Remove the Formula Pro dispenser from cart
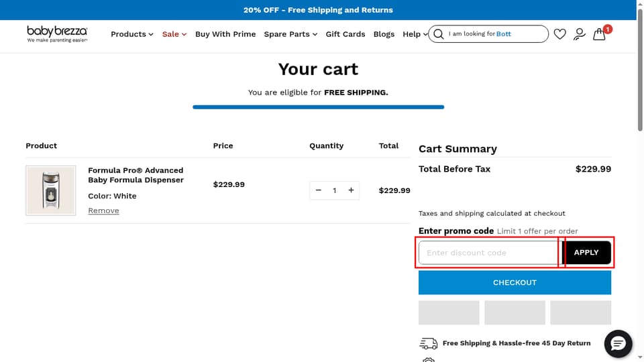 point(103,210)
